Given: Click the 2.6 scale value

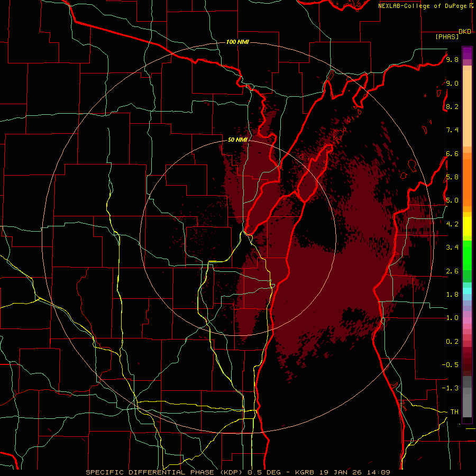Looking at the screenshot, I should point(452,271).
